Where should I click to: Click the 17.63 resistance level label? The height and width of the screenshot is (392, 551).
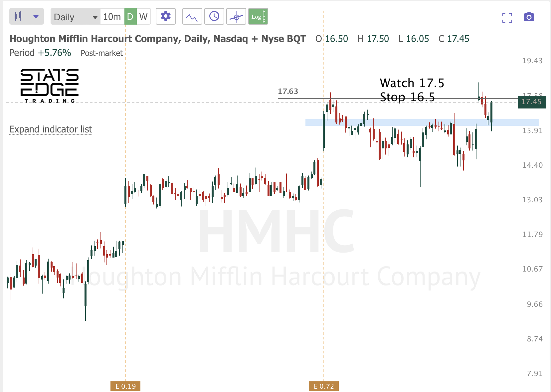287,91
